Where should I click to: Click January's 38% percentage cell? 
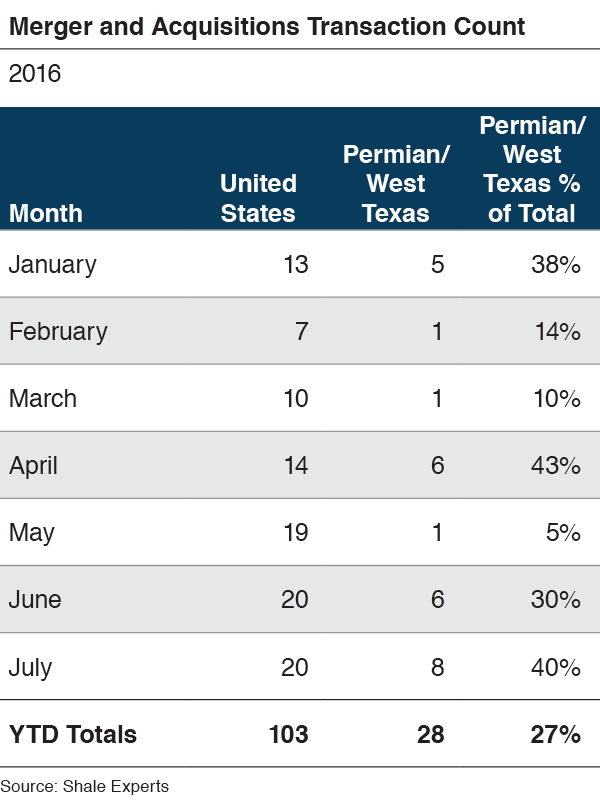point(557,264)
